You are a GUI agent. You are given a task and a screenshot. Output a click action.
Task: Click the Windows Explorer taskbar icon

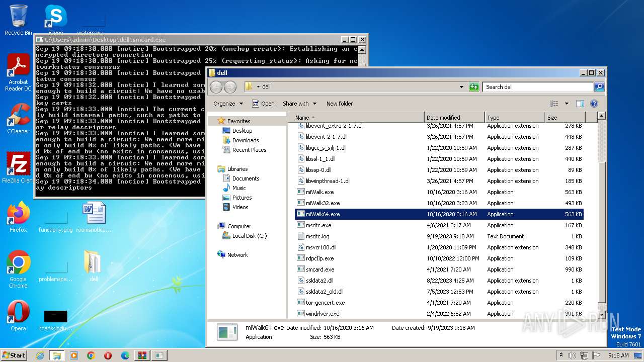point(57,355)
